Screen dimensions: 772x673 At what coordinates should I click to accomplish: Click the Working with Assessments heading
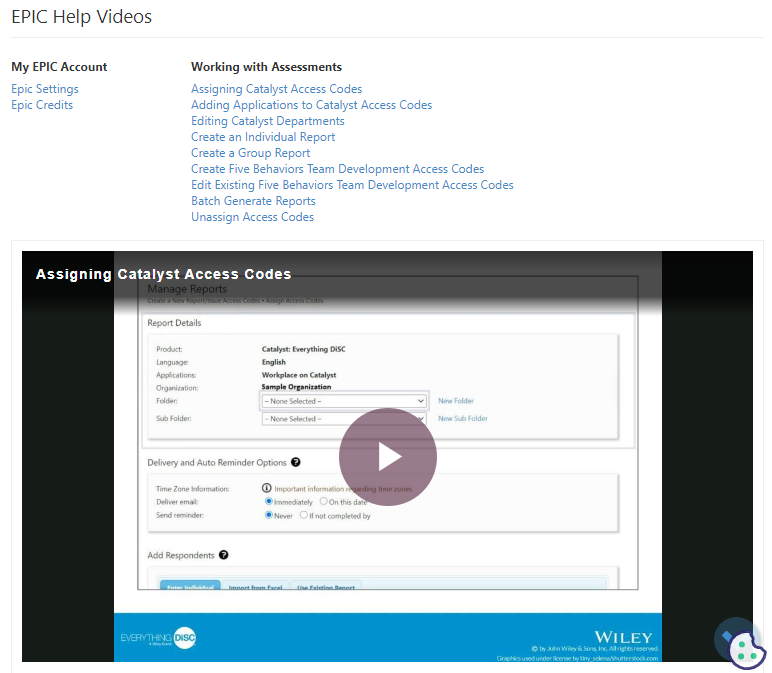266,66
